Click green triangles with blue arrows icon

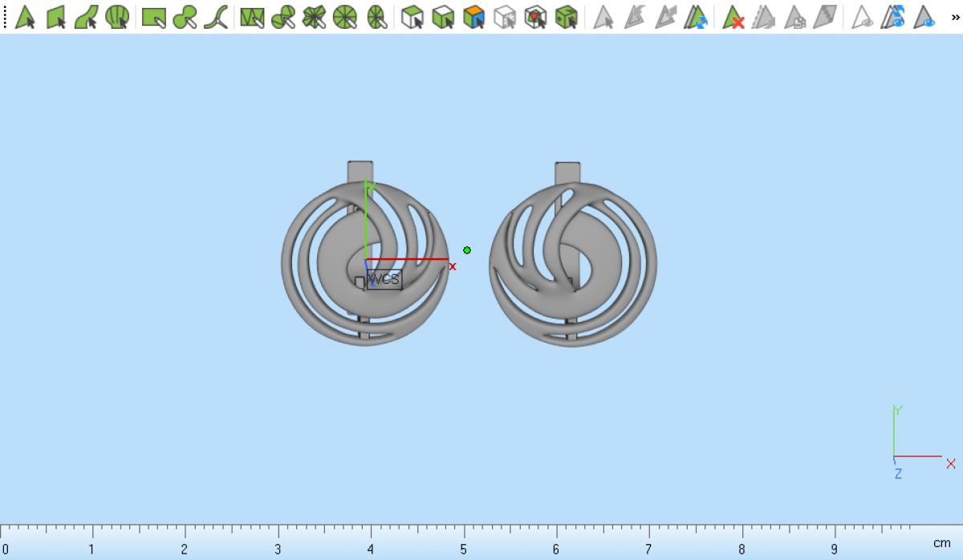click(696, 17)
